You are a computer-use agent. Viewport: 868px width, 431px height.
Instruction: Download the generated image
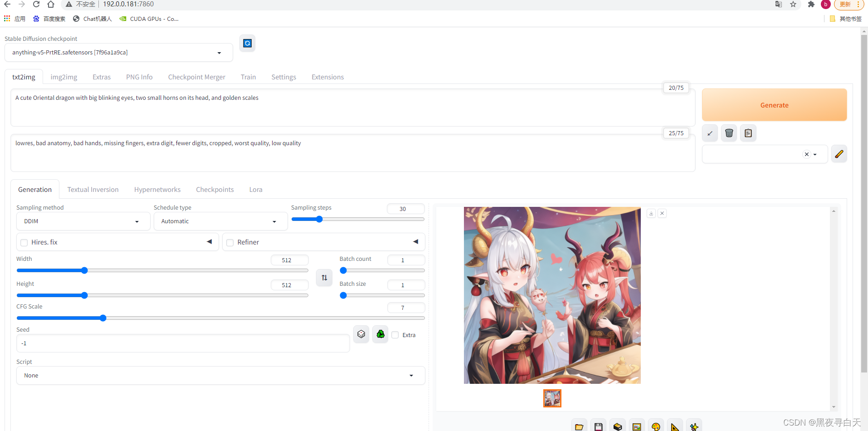point(651,213)
